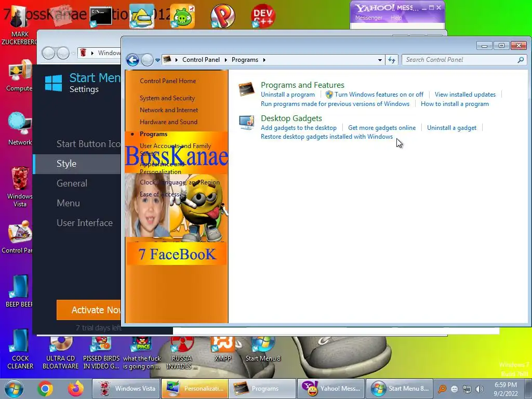This screenshot has height=399, width=532.
Task: Expand Control Panel breadcrumb arrow
Action: [x=225, y=60]
